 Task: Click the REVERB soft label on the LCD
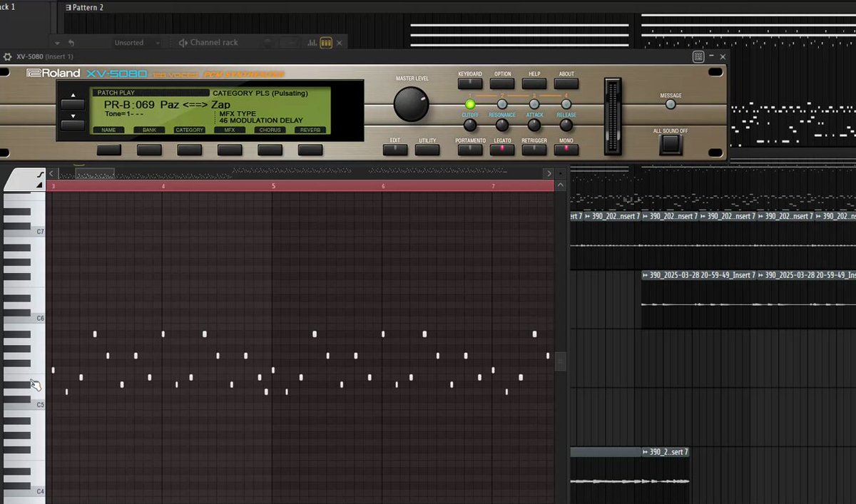pyautogui.click(x=310, y=130)
